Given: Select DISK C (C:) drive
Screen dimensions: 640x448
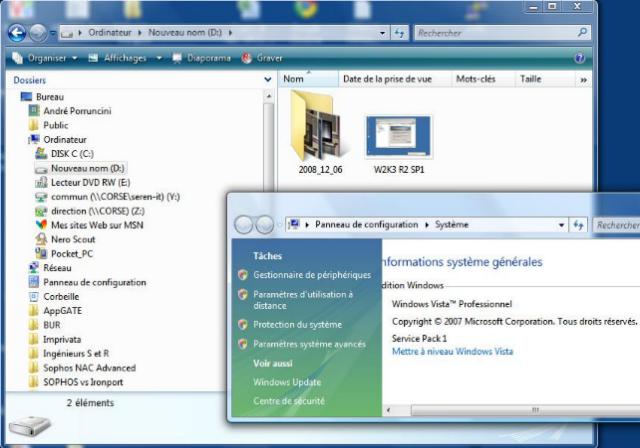Looking at the screenshot, I should click(65, 154).
